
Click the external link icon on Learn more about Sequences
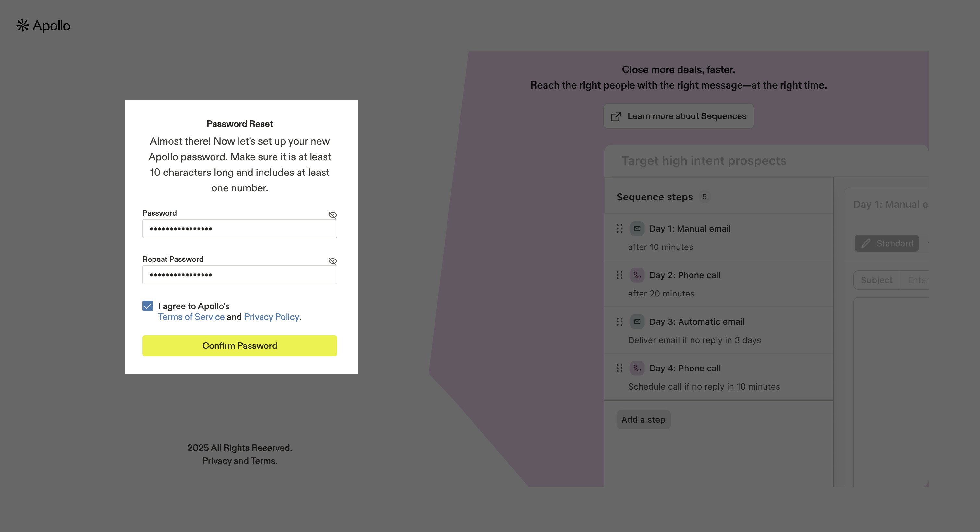click(x=616, y=116)
